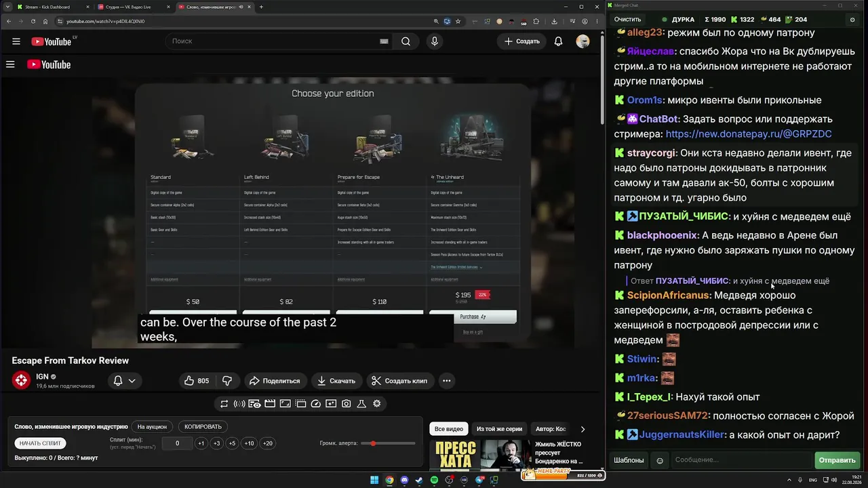Screen dimensions: 868x488
Task: Click the КОПИРОВАТЬ button
Action: tap(203, 427)
